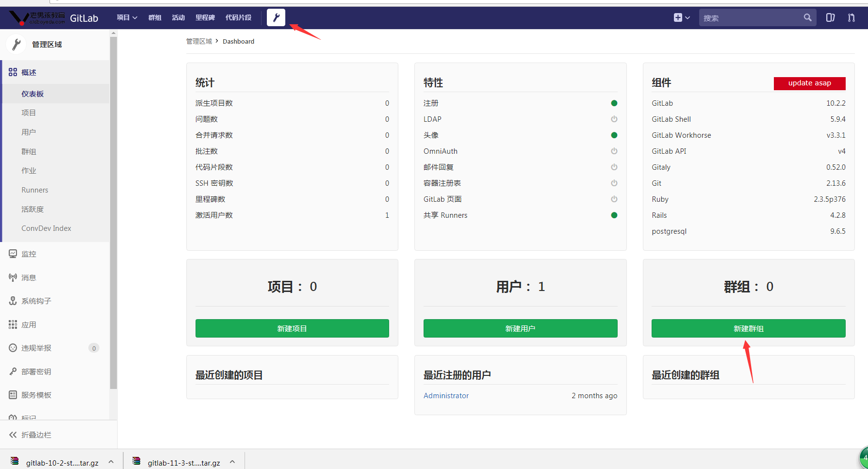The width and height of the screenshot is (868, 469).
Task: Toggle the LDAP feature power indicator
Action: [614, 119]
